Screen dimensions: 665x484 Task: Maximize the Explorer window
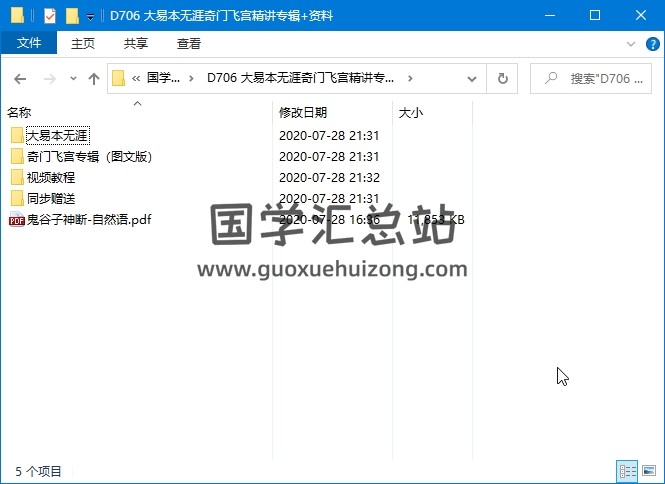[x=595, y=15]
